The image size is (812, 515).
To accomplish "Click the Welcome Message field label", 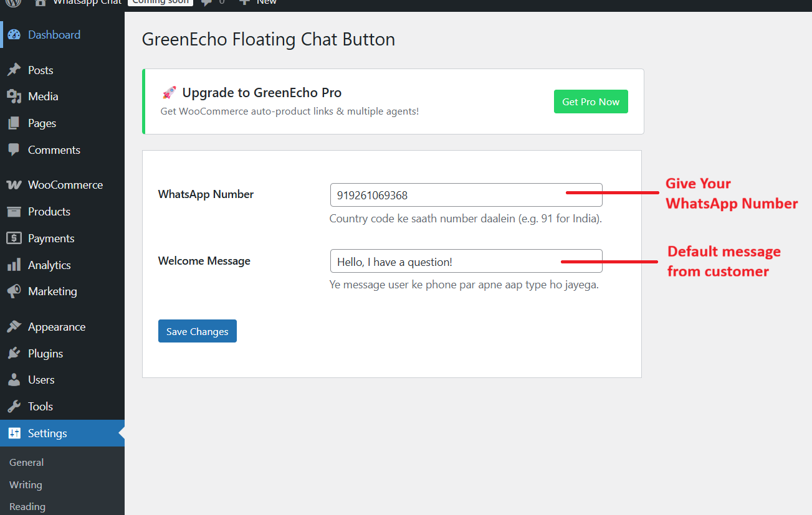I will 204,261.
